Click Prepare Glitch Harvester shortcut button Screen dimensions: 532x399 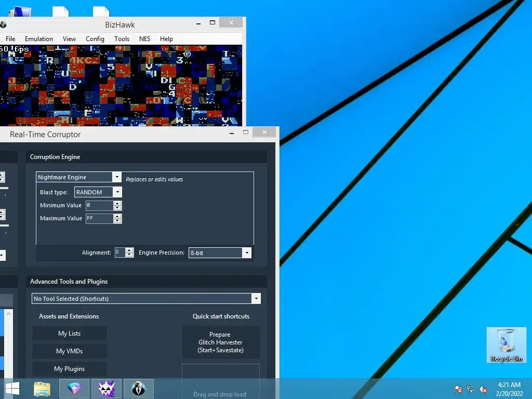click(220, 342)
